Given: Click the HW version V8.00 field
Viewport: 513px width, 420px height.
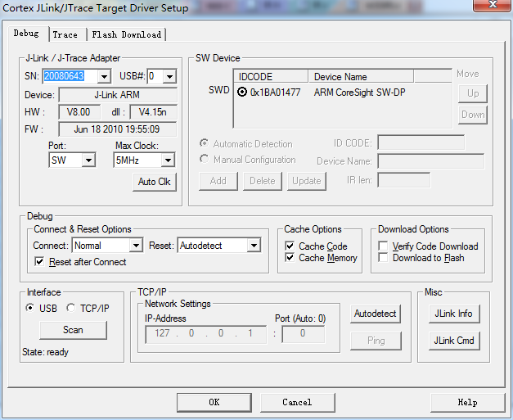Looking at the screenshot, I should (x=79, y=112).
